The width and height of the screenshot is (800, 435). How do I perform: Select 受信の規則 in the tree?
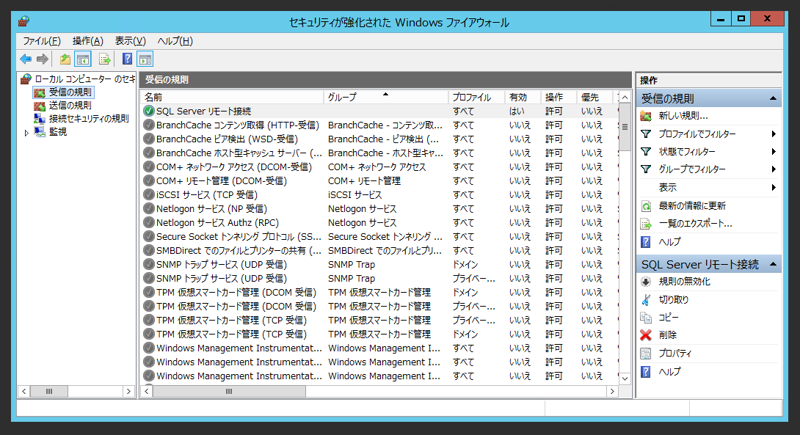click(x=70, y=92)
